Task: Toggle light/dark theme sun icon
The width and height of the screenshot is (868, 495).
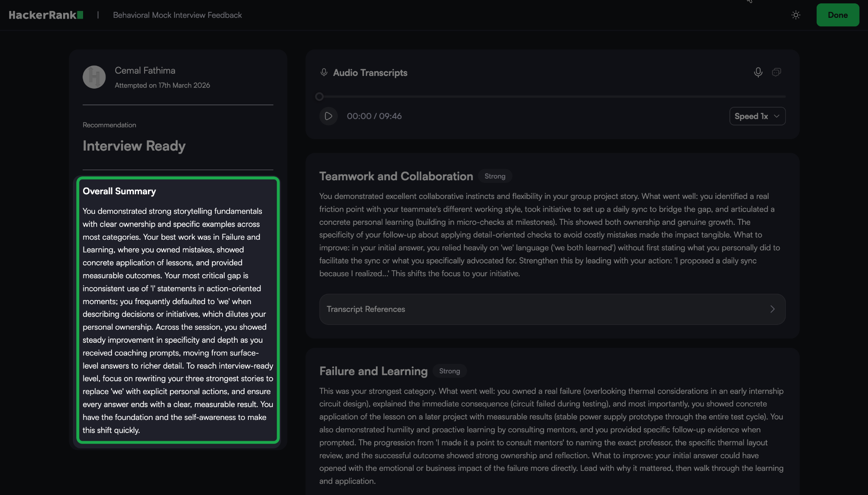Action: (x=796, y=15)
